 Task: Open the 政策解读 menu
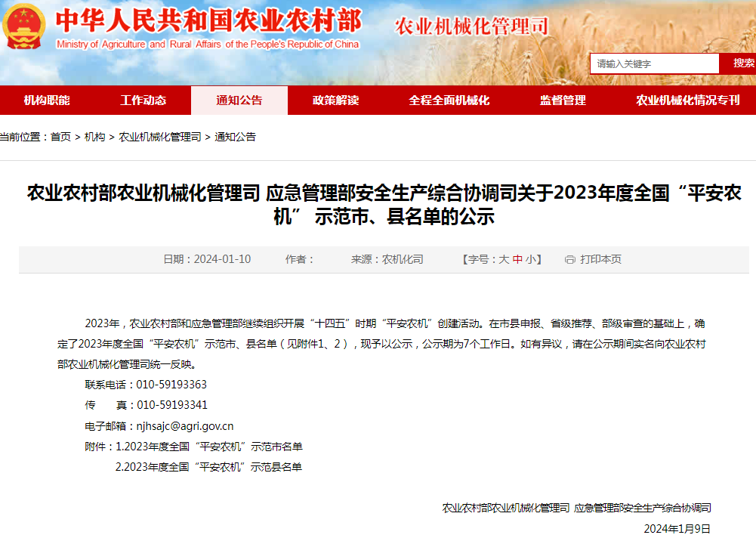pyautogui.click(x=335, y=100)
